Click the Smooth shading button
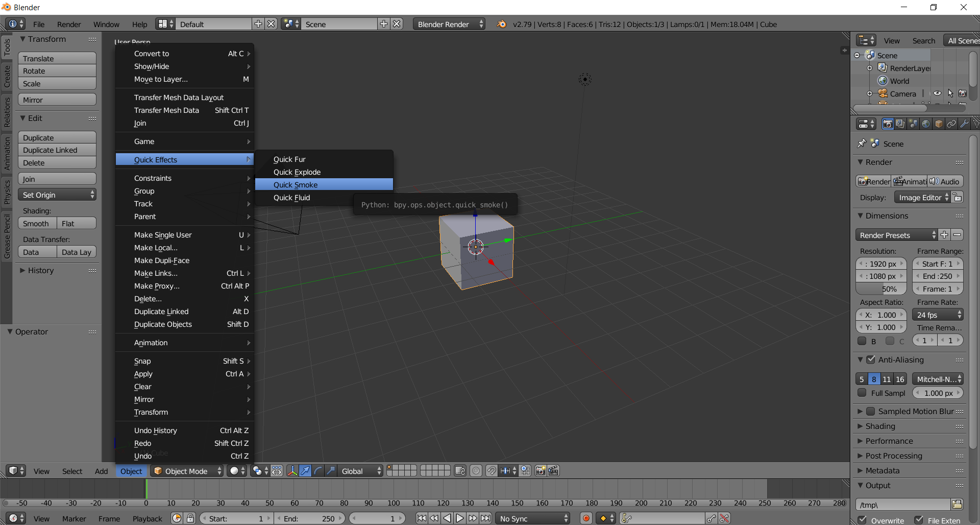 pyautogui.click(x=37, y=223)
